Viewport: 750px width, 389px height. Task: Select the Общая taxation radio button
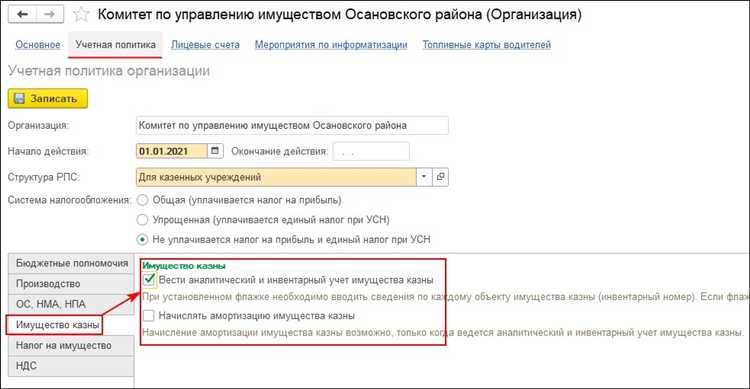click(142, 200)
